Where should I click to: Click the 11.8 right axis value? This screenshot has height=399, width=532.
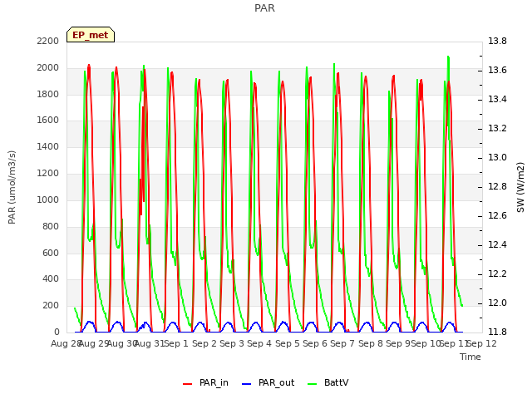point(497,332)
